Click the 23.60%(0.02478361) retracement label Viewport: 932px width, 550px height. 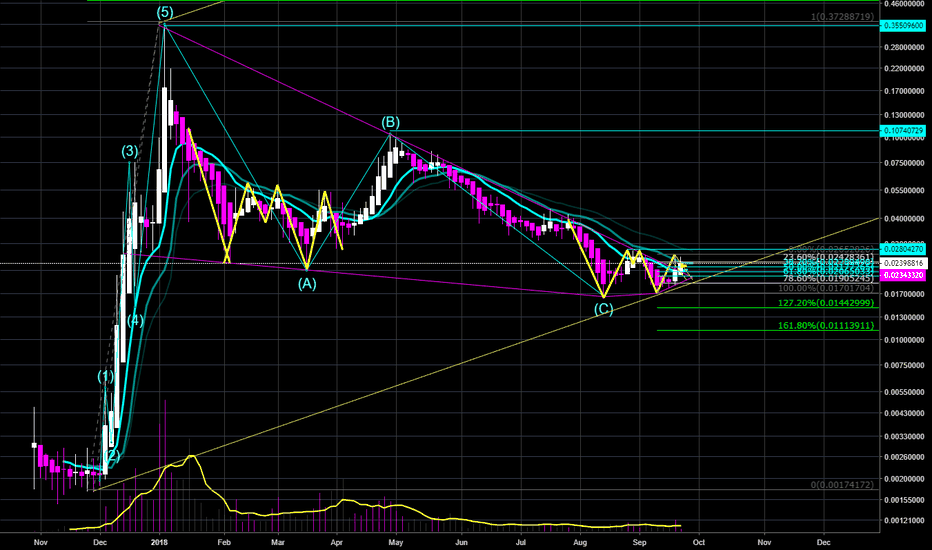(829, 257)
